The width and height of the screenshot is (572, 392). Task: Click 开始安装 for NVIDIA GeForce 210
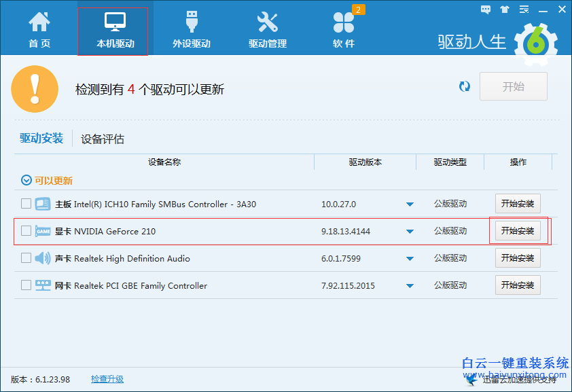(x=518, y=230)
